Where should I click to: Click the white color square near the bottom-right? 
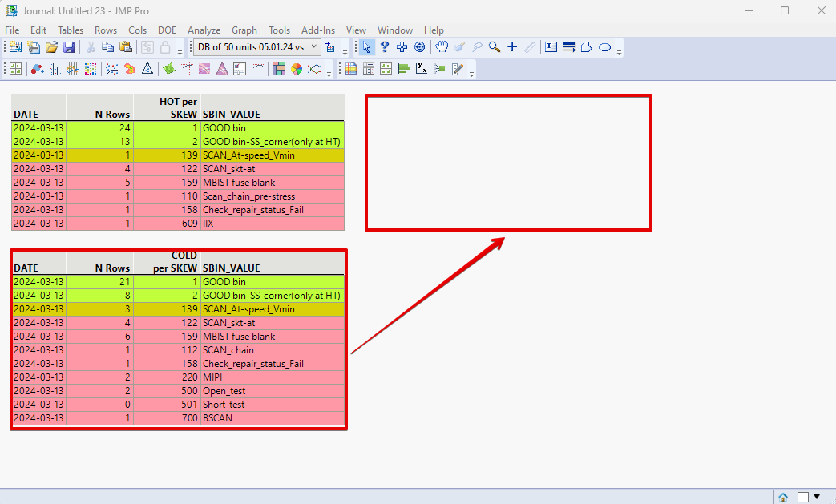804,497
